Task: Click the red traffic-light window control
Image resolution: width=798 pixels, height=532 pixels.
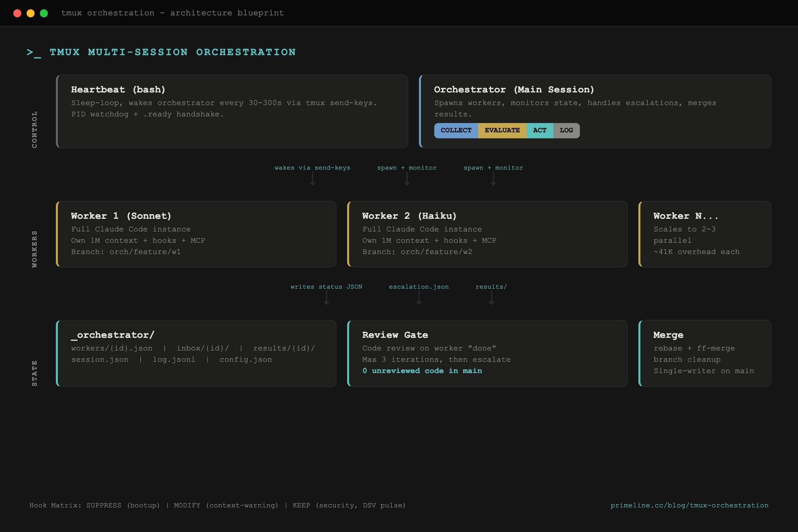Action: pos(17,13)
